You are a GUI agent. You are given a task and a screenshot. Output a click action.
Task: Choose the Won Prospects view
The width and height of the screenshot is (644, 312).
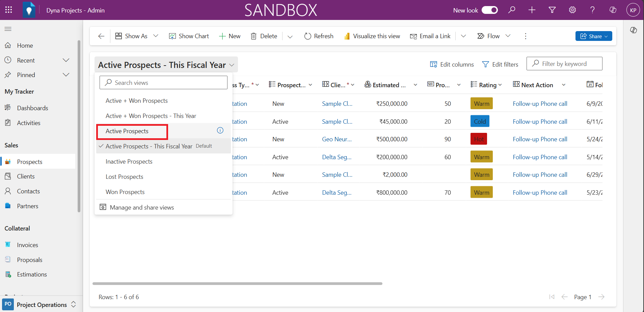tap(125, 192)
